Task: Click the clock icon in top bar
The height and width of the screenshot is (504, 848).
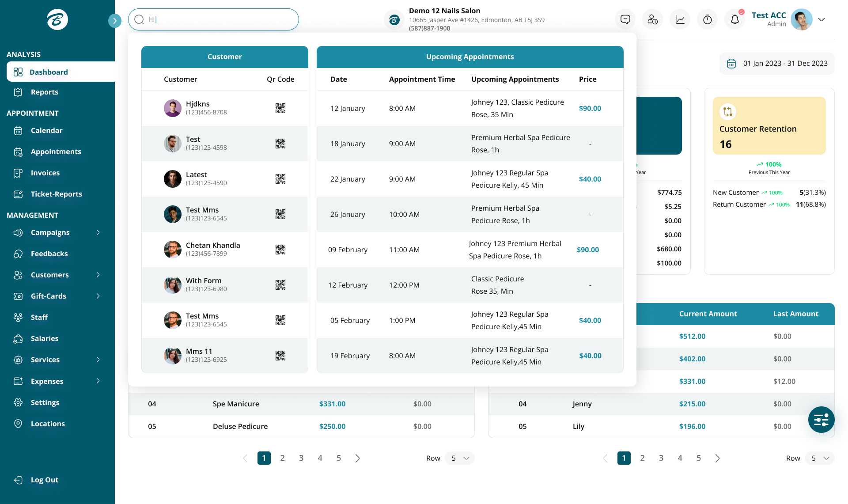Action: [707, 19]
